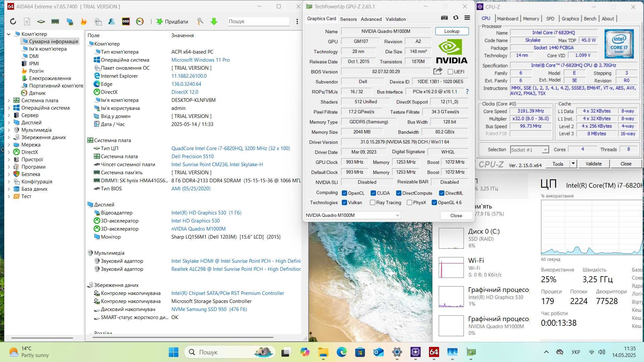Expand the Мережа tree node
This screenshot has height=362, width=644.
pos(9,144)
